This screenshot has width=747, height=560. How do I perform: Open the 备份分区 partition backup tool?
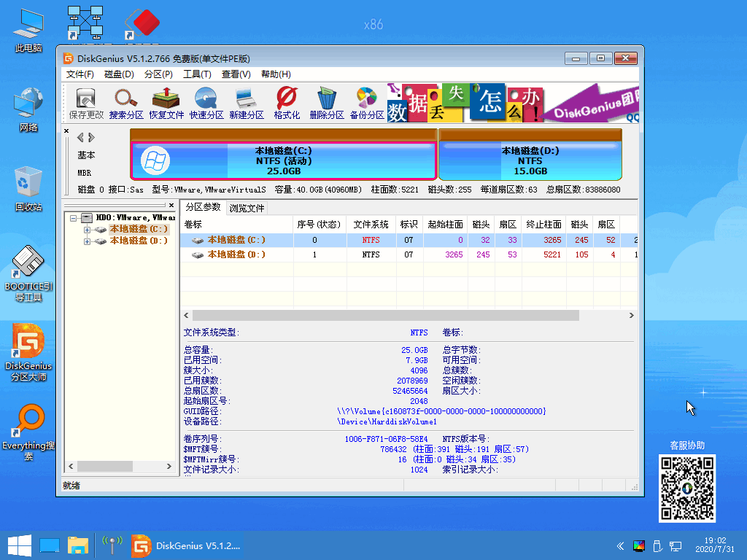368,101
